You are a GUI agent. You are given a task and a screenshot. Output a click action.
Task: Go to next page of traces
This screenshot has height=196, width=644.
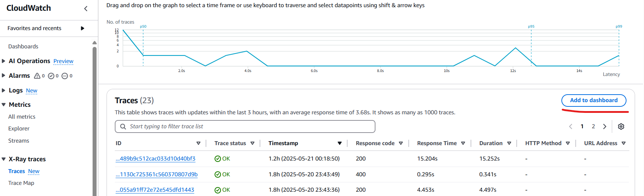(605, 126)
